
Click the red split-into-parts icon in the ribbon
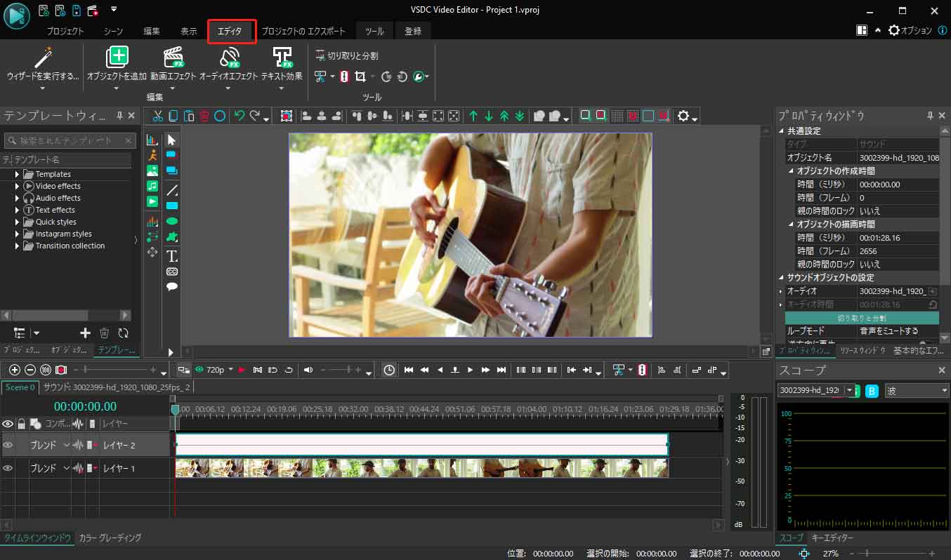coord(344,76)
